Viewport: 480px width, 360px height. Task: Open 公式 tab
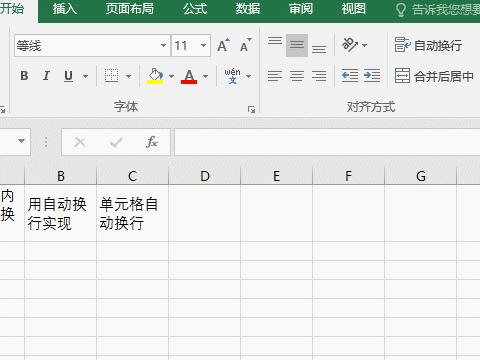tap(195, 9)
